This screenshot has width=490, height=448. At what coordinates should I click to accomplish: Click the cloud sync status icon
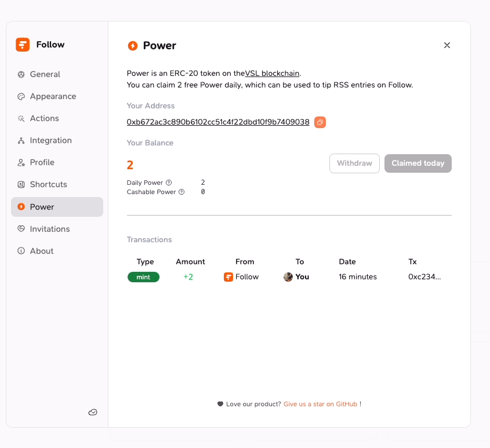[93, 413]
